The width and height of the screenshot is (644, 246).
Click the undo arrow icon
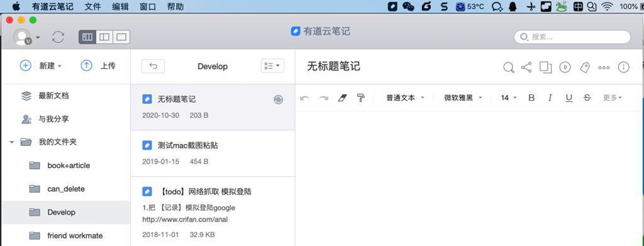(x=304, y=98)
